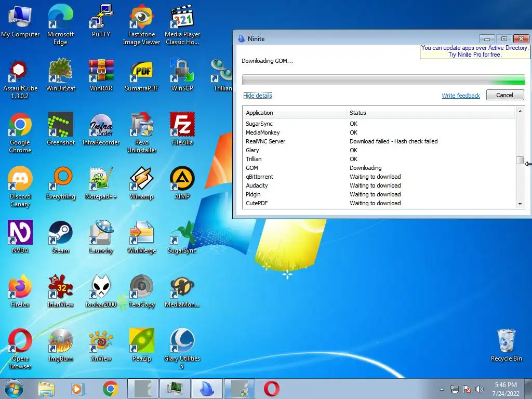Click the Status column header
This screenshot has width=532, height=399.
tap(431, 113)
